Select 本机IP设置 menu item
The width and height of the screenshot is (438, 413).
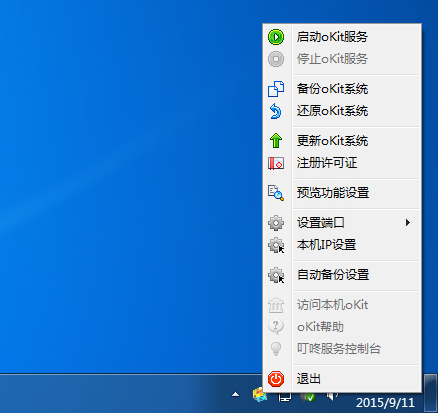click(x=342, y=245)
